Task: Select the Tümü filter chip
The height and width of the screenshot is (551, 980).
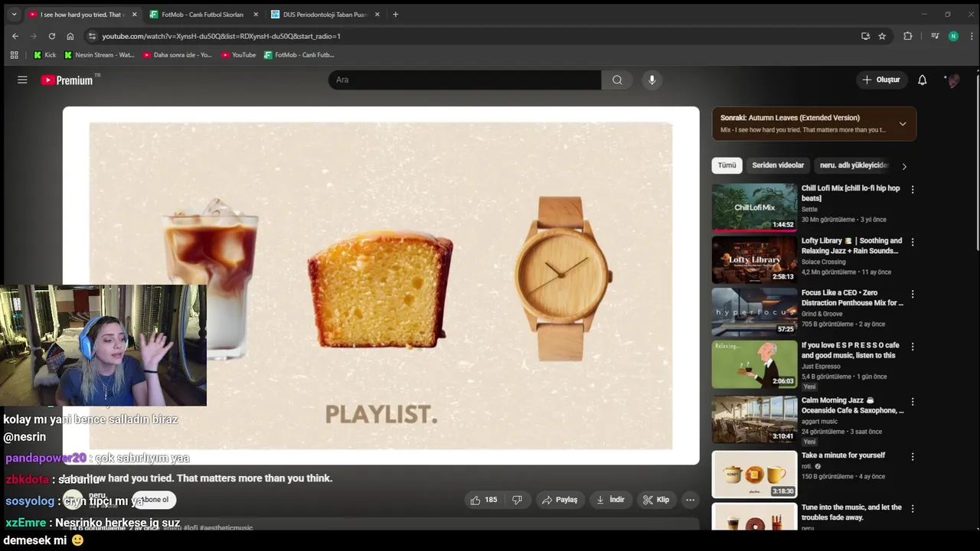Action: pyautogui.click(x=727, y=165)
